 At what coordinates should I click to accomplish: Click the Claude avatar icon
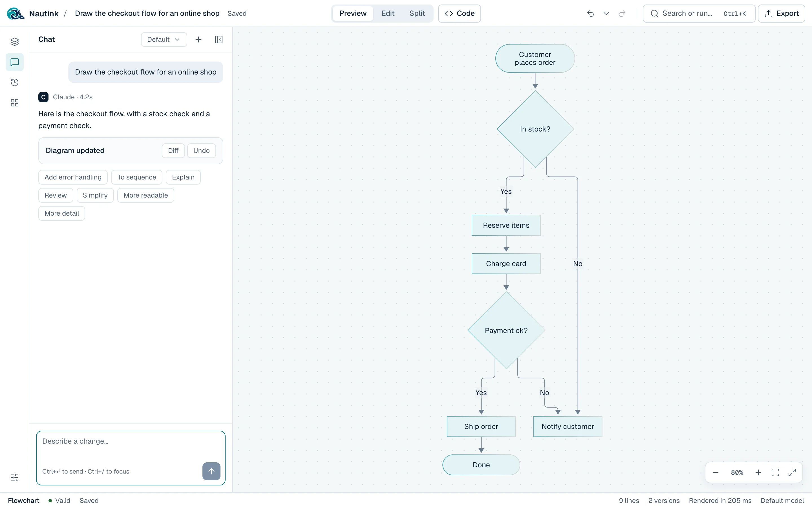coord(43,97)
